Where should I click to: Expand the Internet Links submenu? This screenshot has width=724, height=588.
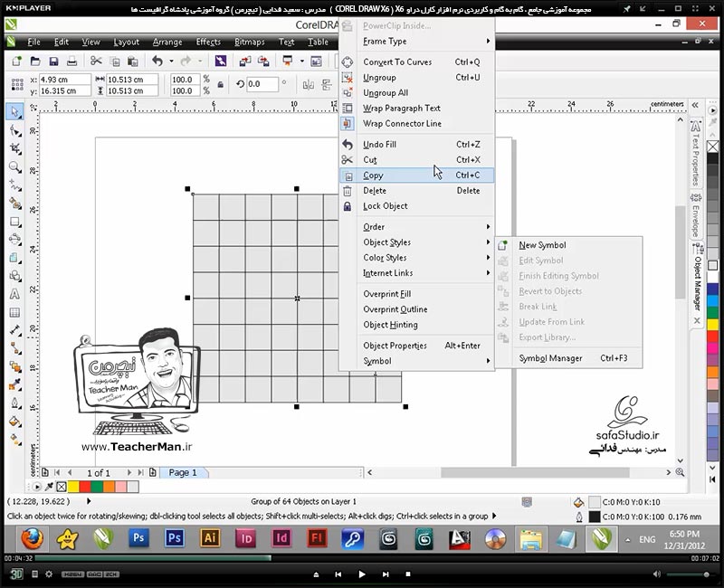pos(417,273)
